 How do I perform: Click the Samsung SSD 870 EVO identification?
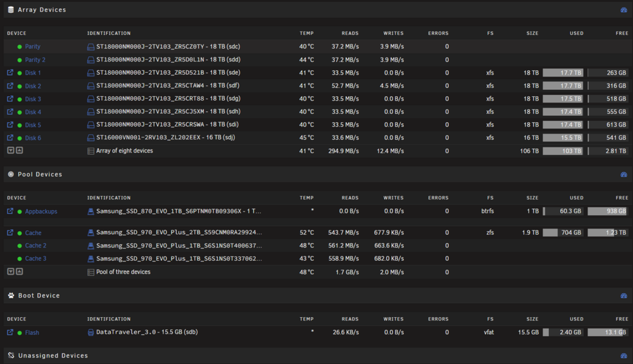pyautogui.click(x=179, y=211)
